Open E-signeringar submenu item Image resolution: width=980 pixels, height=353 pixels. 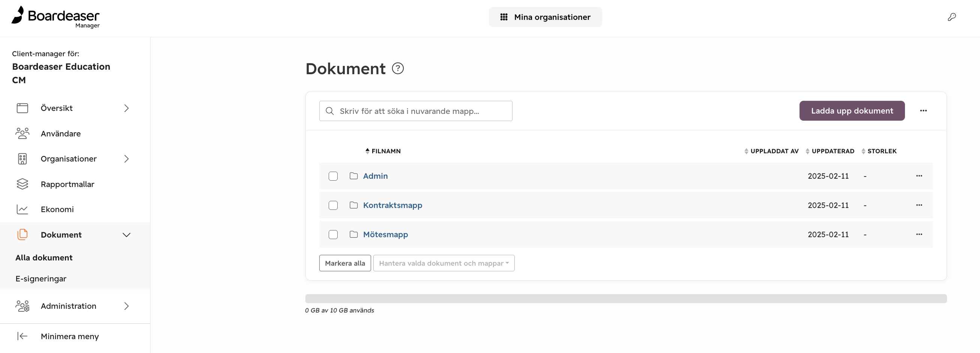point(41,278)
